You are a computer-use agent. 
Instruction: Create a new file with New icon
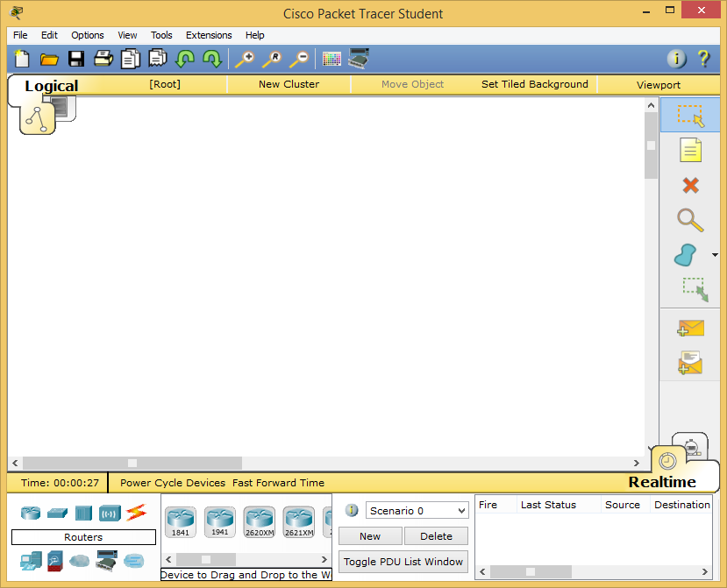coord(22,59)
